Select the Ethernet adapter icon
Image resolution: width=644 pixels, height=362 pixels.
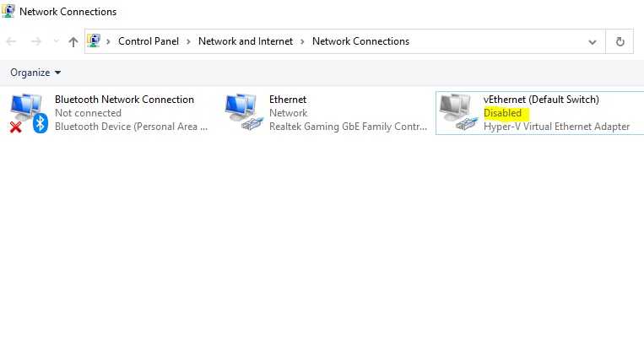[244, 112]
